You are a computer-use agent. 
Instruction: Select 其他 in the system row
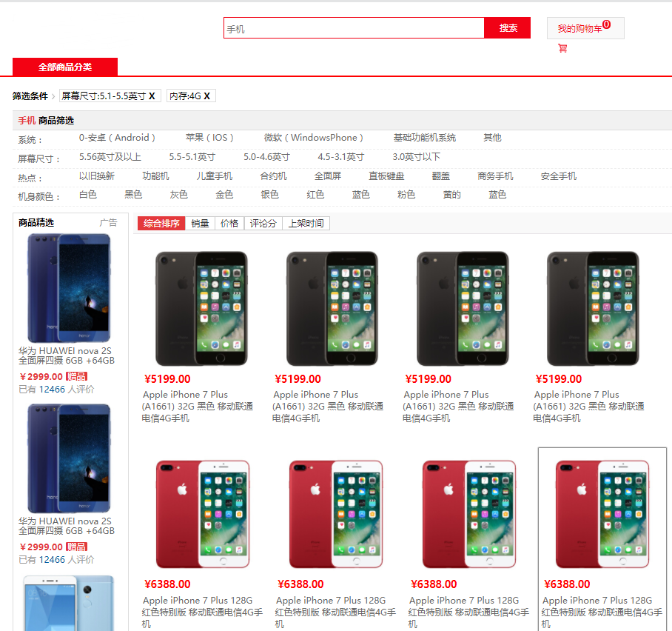[492, 138]
